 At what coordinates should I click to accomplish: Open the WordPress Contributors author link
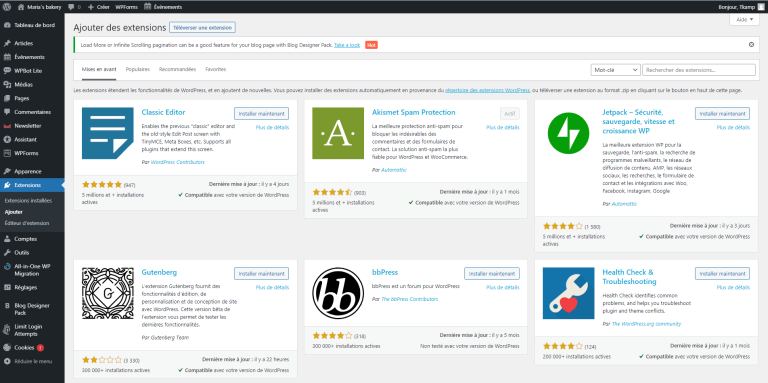pyautogui.click(x=178, y=162)
